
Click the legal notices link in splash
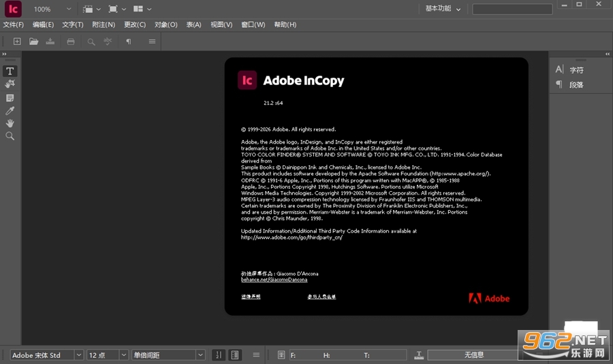(251, 297)
